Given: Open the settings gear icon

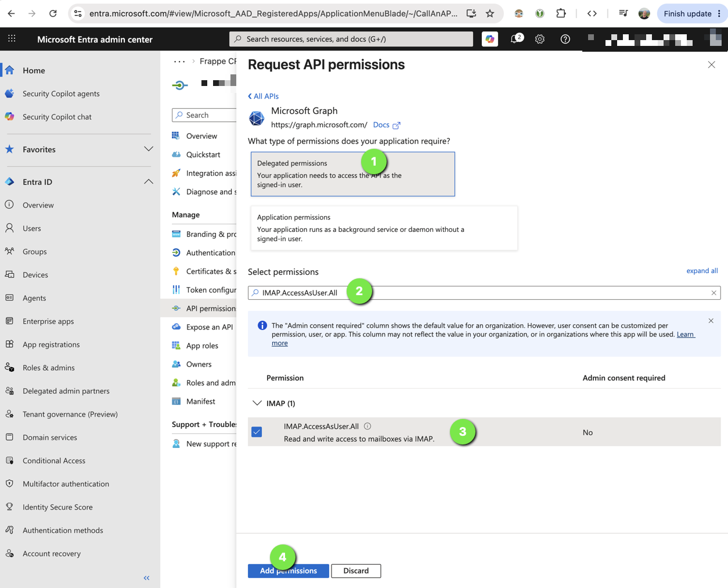Looking at the screenshot, I should pyautogui.click(x=540, y=39).
